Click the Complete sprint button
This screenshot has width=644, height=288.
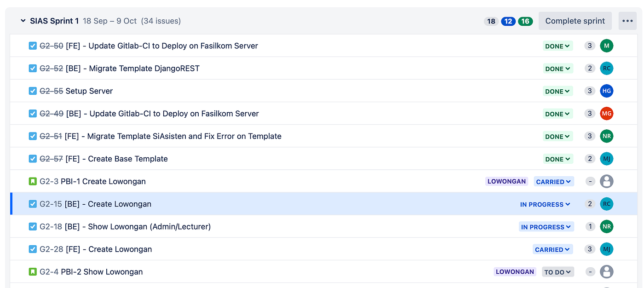click(575, 21)
